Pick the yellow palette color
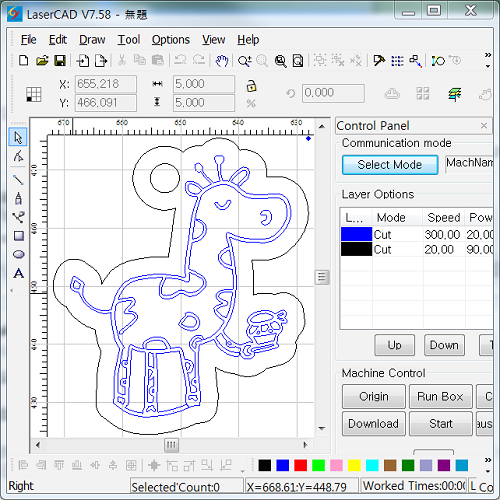The height and width of the screenshot is (500, 500). coord(354,465)
